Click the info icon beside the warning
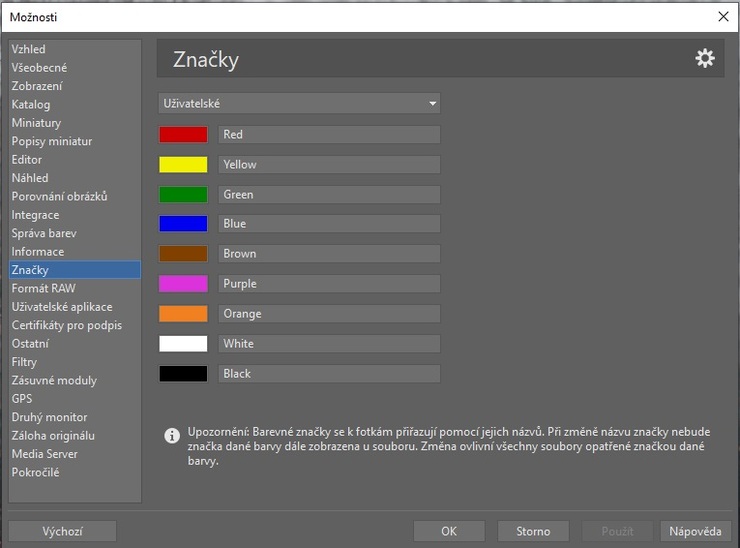 172,435
